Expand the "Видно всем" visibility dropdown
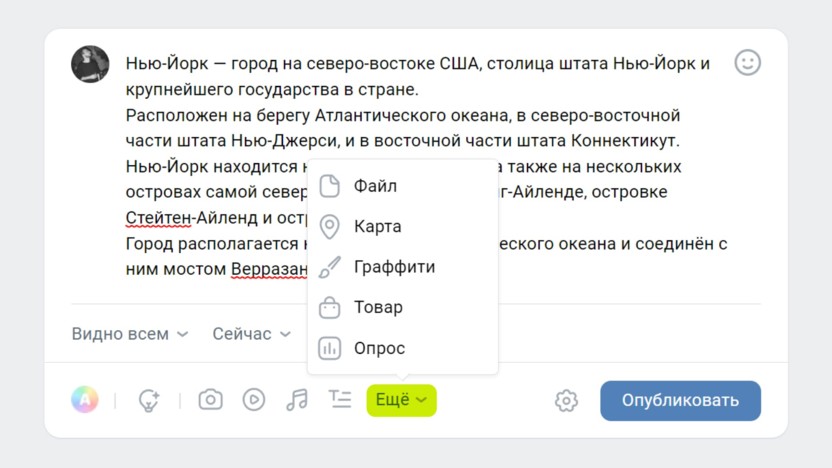This screenshot has height=468, width=832. (x=129, y=334)
